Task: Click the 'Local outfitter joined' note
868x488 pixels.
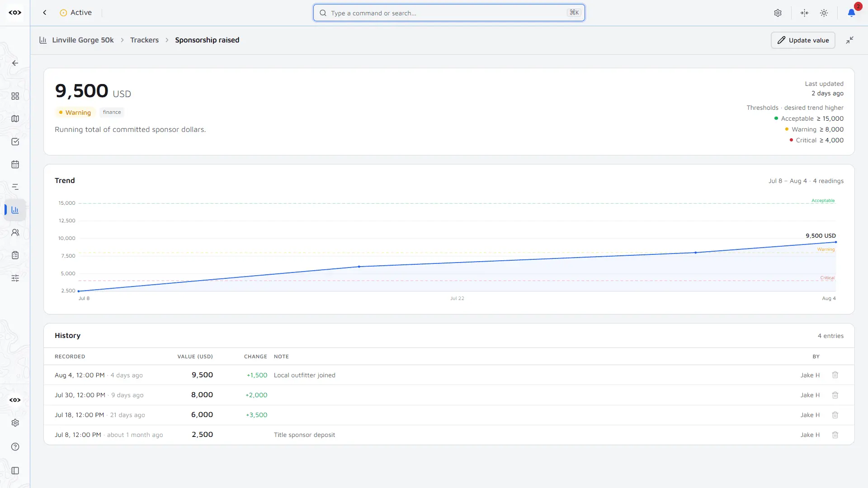Action: pyautogui.click(x=304, y=375)
